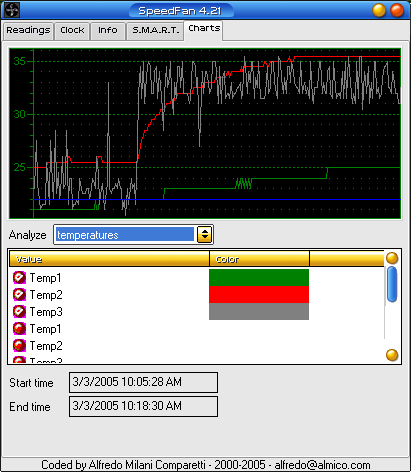Toggle the first checked Temp1 checkbox

click(x=19, y=278)
